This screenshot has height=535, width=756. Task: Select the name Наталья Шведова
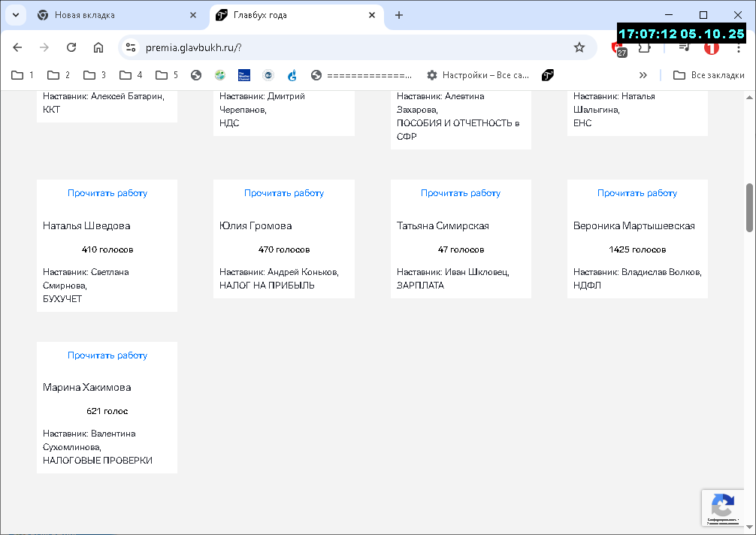point(86,225)
